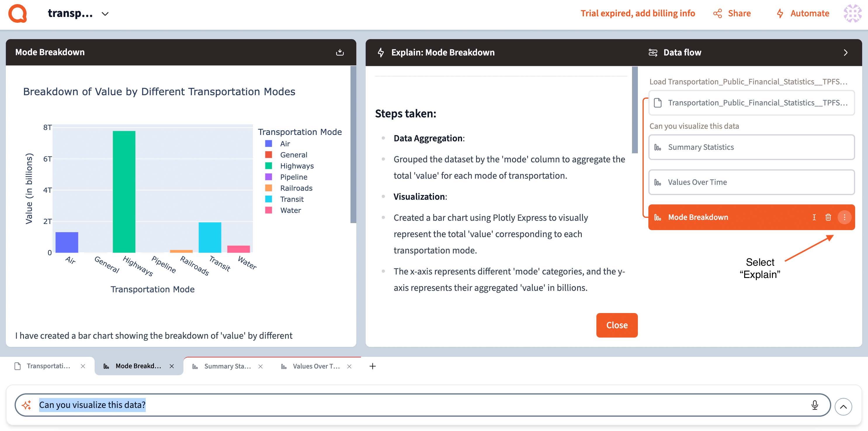Click Trial expired billing info link
The height and width of the screenshot is (431, 868).
coord(638,13)
